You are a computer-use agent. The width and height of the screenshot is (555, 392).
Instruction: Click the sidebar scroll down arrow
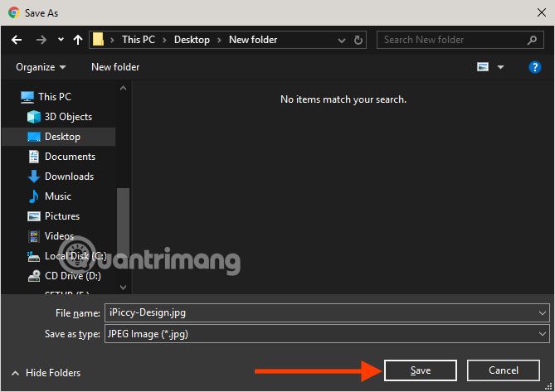(123, 287)
